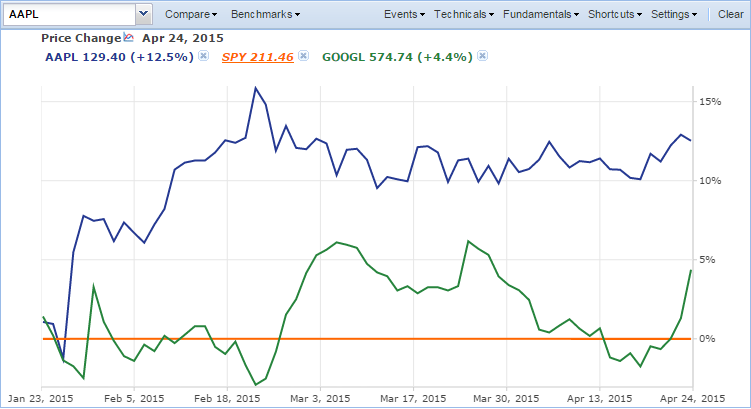Open the Settings menu
This screenshot has width=751, height=409.
click(673, 14)
